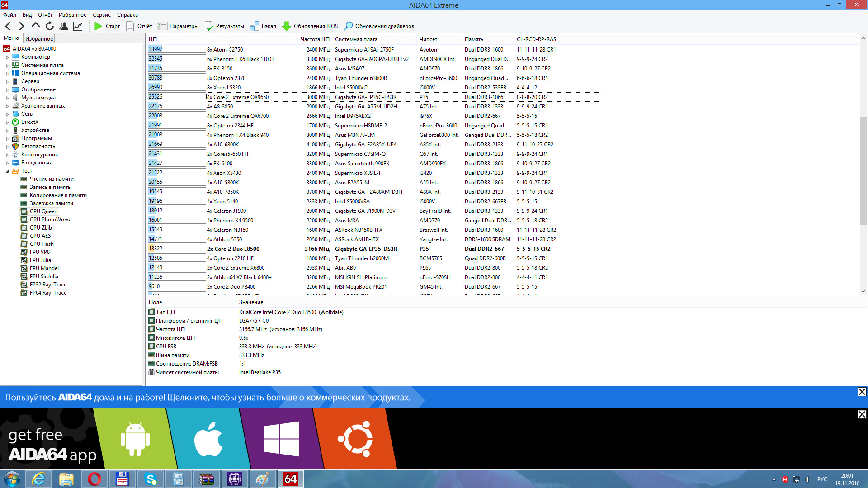868x488 pixels.
Task: Select the Программы tree item
Action: coord(36,138)
